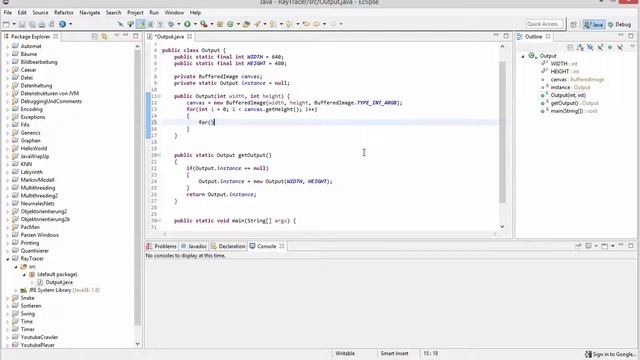The image size is (640, 360).
Task: Click Collapse All icon in Package Explorer
Action: coord(95,37)
